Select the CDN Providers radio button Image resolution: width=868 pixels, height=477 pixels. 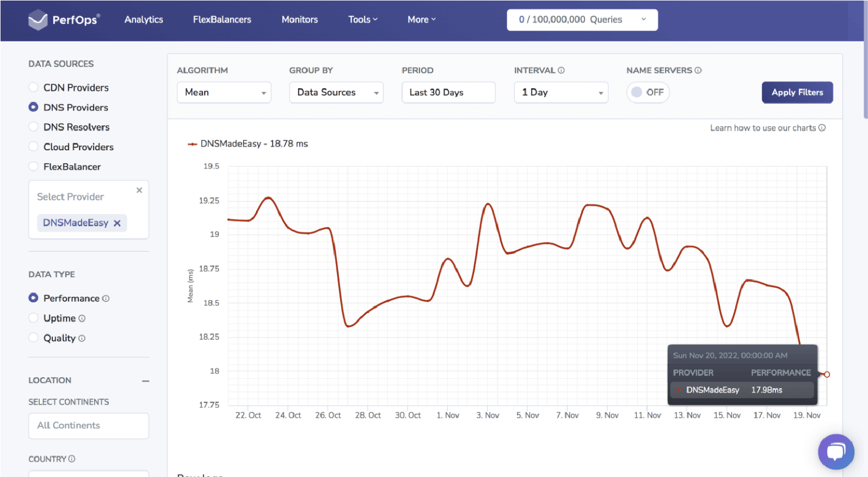(34, 88)
